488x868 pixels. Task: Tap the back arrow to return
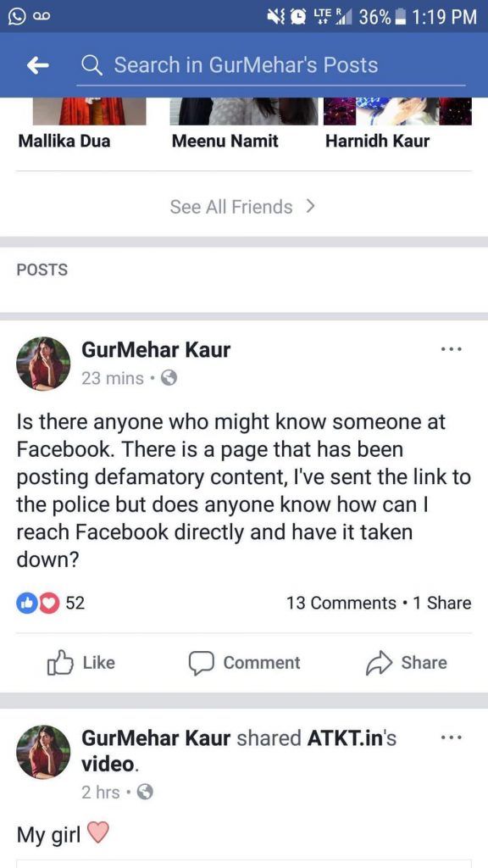click(x=36, y=64)
